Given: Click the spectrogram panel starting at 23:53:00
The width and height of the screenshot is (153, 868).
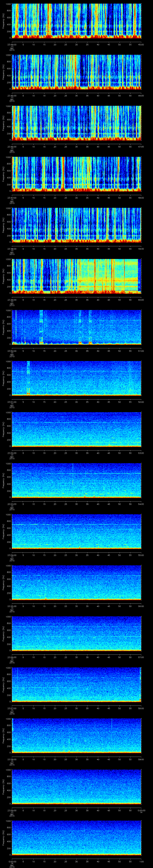Looking at the screenshot, I should click(x=77, y=481).
